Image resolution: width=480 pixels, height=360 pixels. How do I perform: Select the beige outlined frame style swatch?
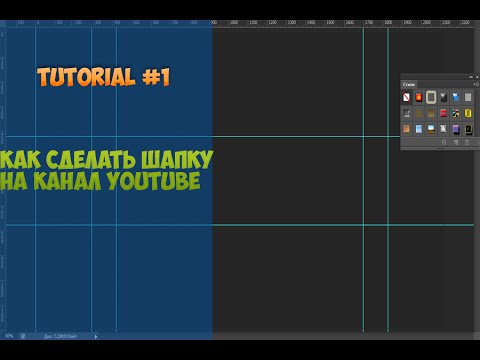(x=431, y=97)
